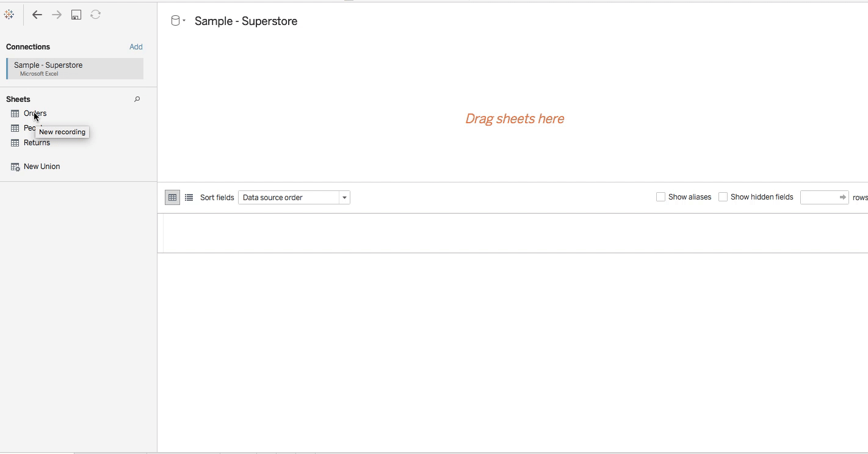Click the New Union icon
The width and height of the screenshot is (868, 454).
tap(15, 167)
